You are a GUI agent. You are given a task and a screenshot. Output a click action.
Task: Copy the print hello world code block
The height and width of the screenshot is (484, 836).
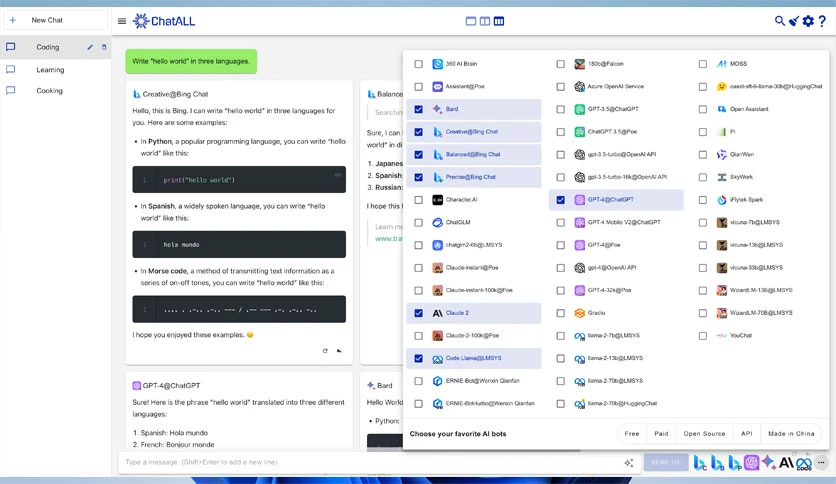pyautogui.click(x=337, y=175)
